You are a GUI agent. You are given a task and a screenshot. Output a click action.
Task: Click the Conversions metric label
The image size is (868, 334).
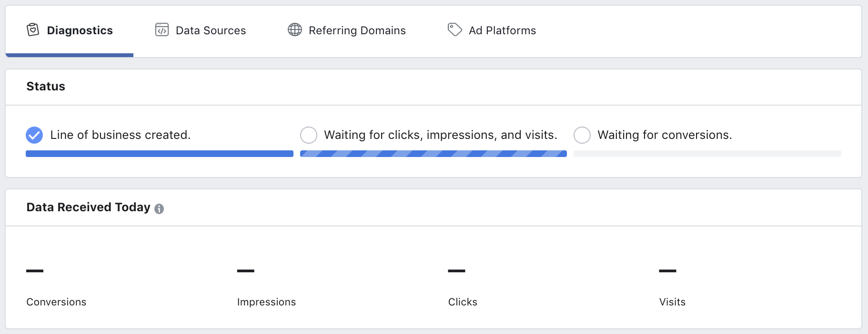click(x=56, y=302)
